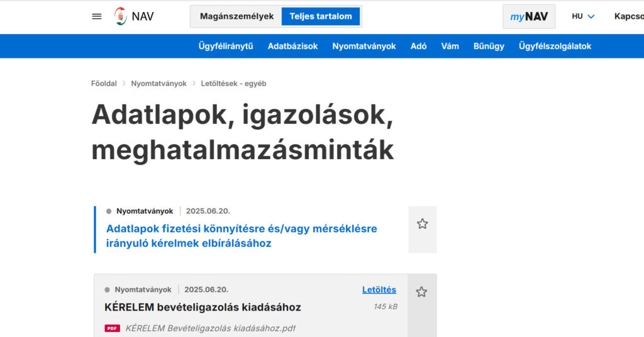Navigate to Ügyfélszolgálatok
The image size is (644, 337).
(555, 46)
